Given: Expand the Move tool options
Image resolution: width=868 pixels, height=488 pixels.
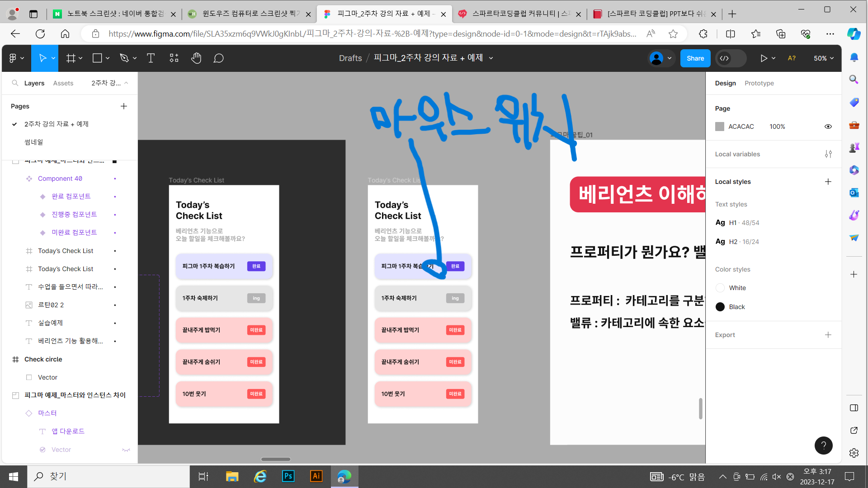Looking at the screenshot, I should point(53,58).
